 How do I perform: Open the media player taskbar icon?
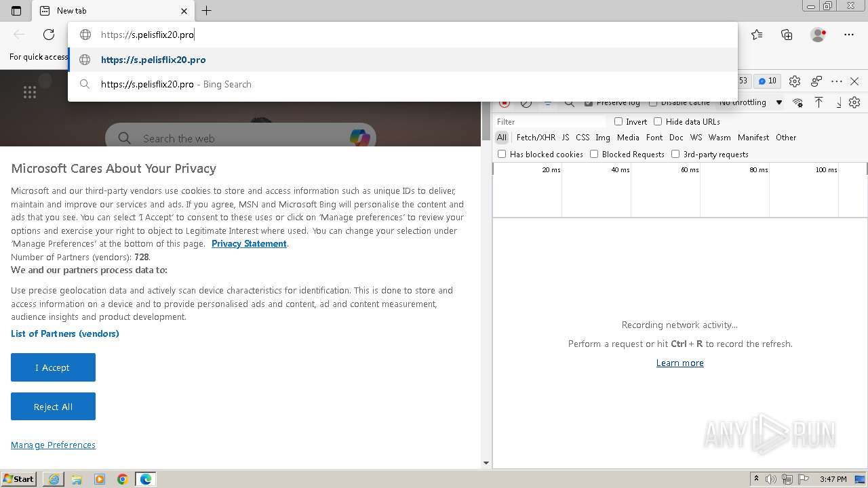tap(100, 479)
